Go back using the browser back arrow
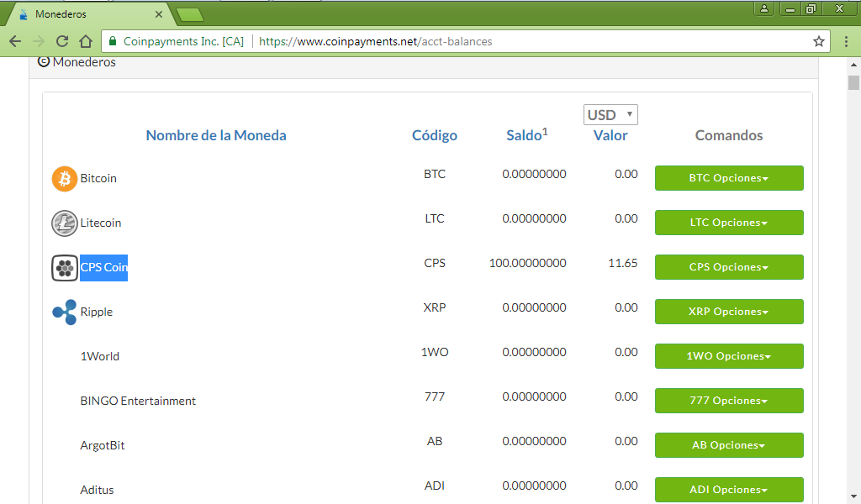 [x=15, y=41]
